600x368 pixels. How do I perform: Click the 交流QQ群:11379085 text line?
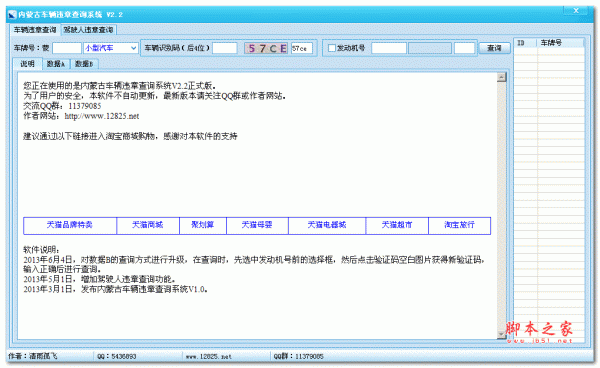click(62, 106)
